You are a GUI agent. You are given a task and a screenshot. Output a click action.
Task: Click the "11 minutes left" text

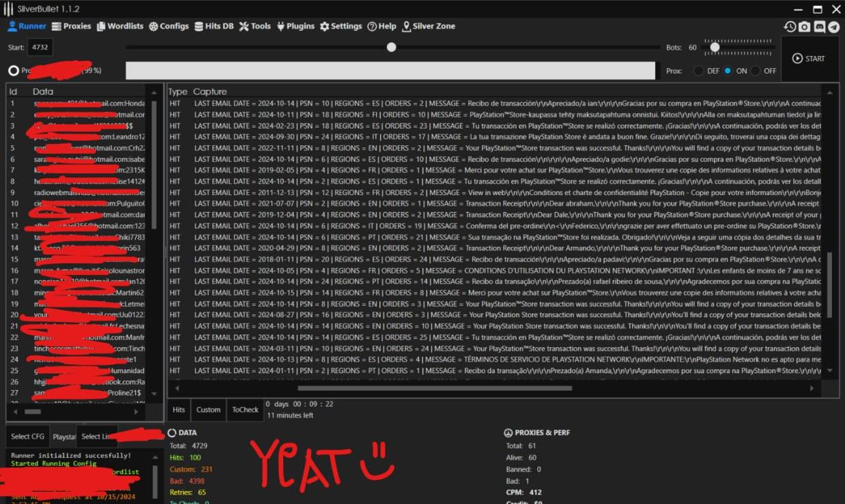click(290, 415)
